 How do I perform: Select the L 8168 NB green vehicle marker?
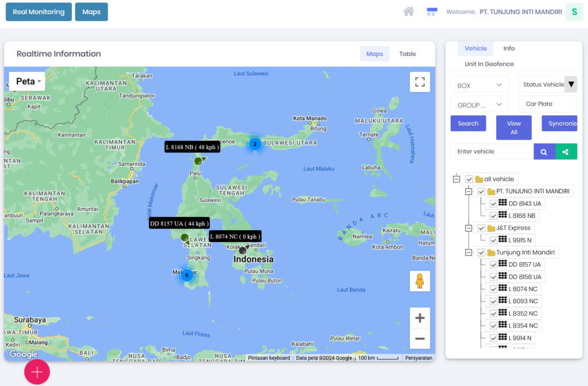coord(198,161)
